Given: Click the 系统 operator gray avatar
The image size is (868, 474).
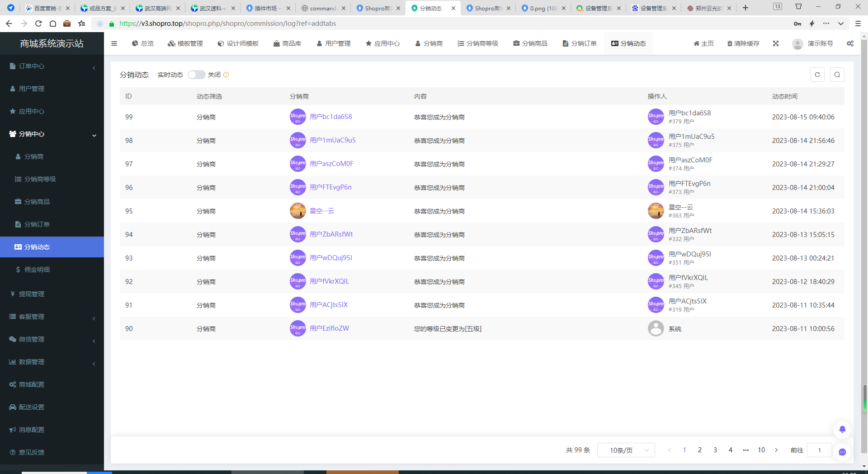Looking at the screenshot, I should [656, 328].
